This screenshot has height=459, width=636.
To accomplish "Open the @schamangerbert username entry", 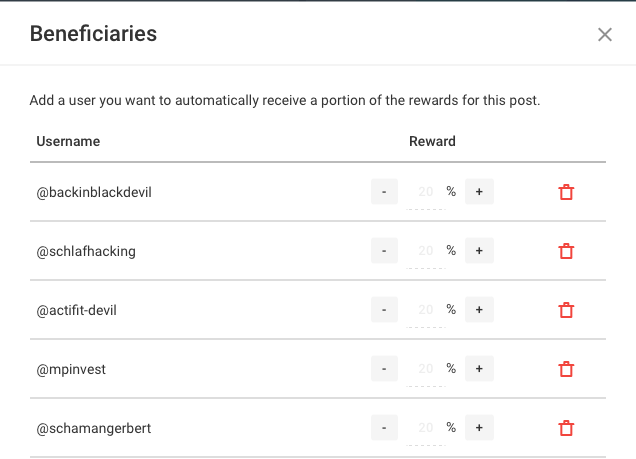I will (x=94, y=428).
